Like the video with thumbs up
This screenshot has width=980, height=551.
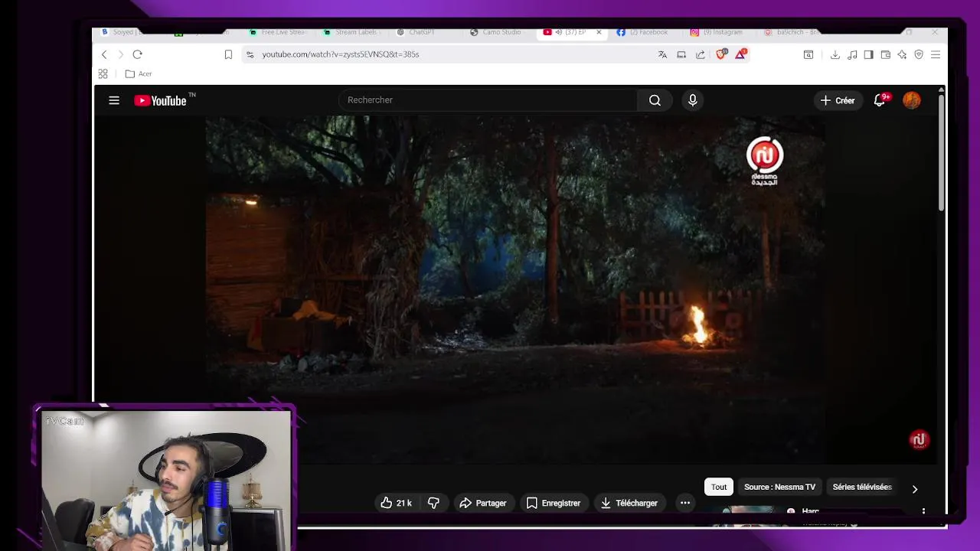[396, 503]
